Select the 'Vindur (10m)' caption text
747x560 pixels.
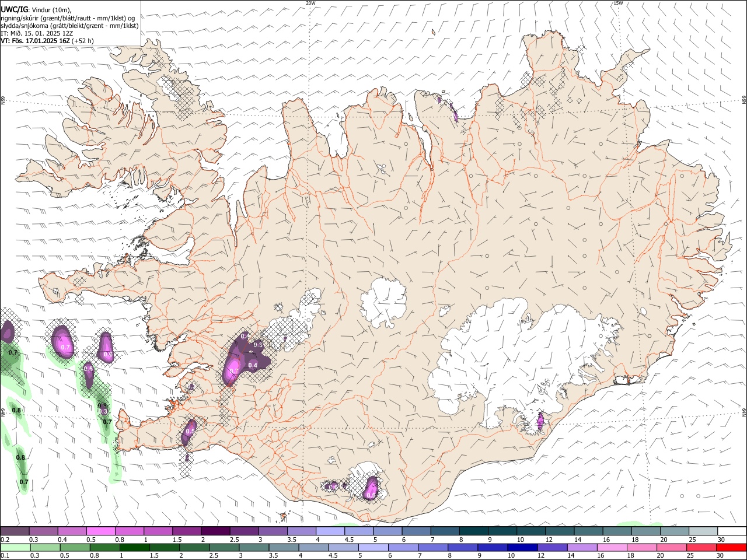tap(51, 10)
